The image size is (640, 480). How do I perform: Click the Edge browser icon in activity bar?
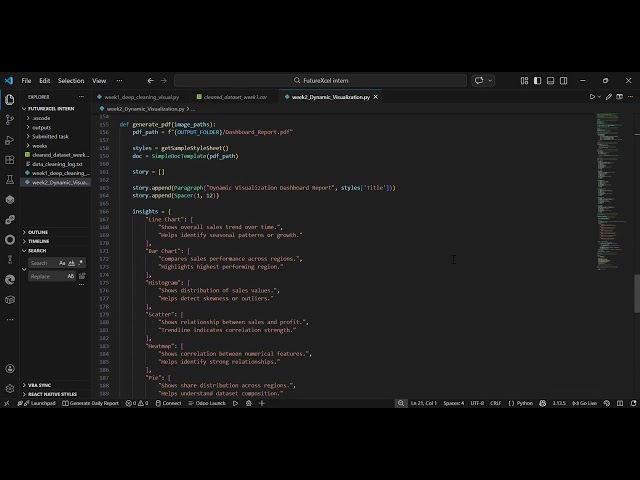tap(10, 280)
